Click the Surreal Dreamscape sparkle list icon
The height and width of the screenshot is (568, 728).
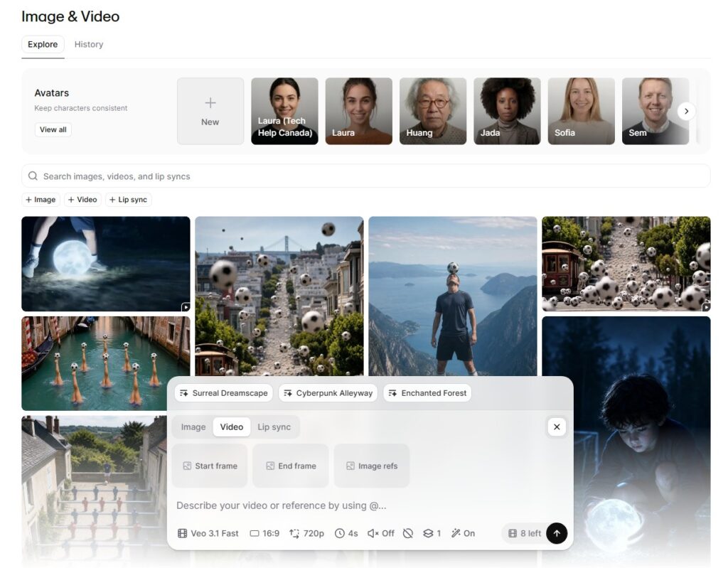click(184, 393)
